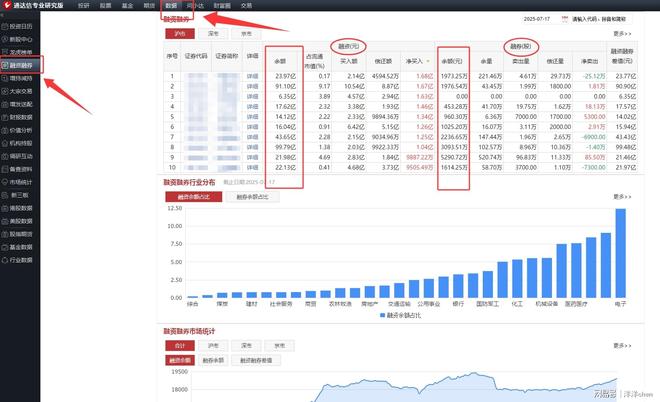Click the calendar icon beside the date
660x402 pixels.
tap(565, 19)
